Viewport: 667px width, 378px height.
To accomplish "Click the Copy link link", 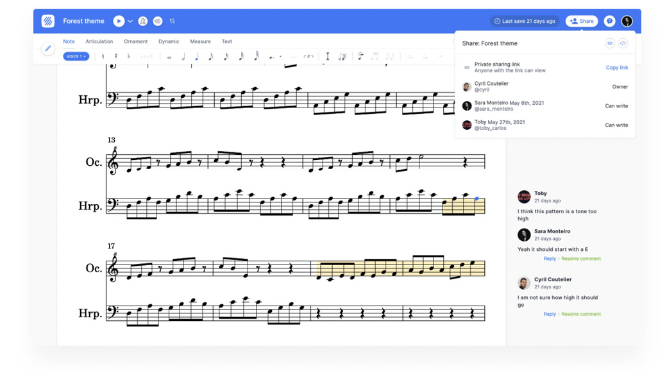I will (617, 68).
